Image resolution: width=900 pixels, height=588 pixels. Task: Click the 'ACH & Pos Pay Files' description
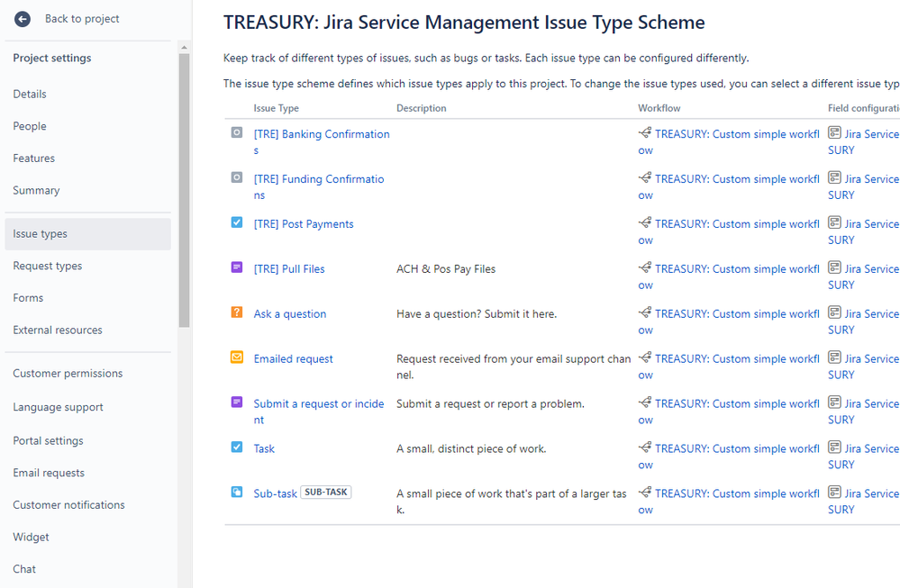click(x=446, y=269)
